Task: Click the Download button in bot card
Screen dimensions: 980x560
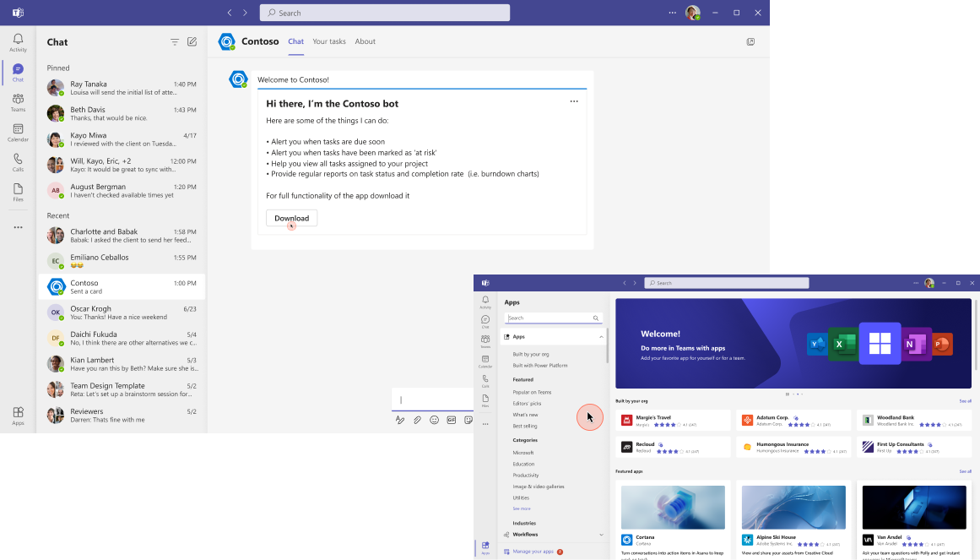Action: click(x=292, y=218)
